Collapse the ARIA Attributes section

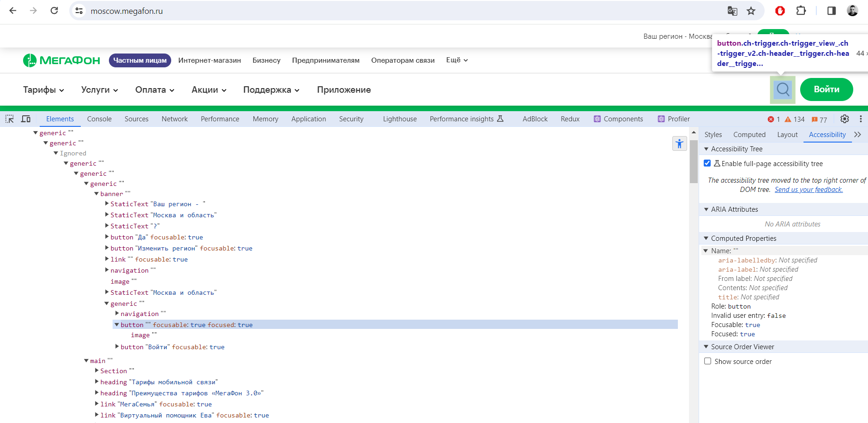click(706, 209)
